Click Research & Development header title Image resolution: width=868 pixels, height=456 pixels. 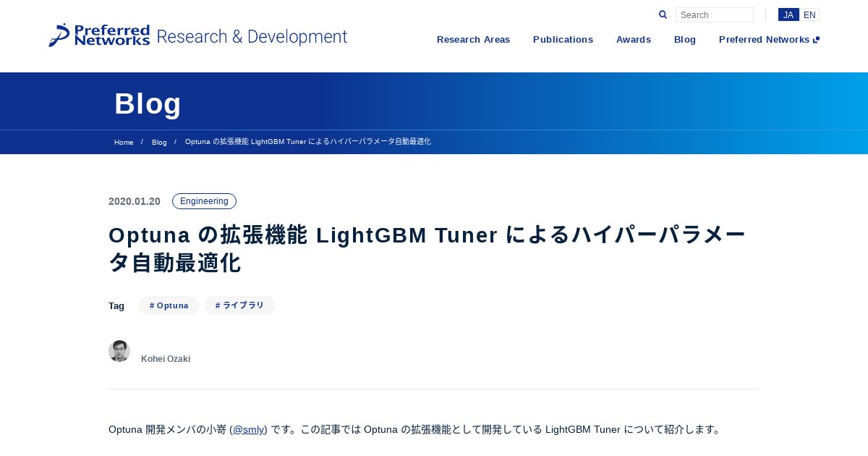click(252, 37)
